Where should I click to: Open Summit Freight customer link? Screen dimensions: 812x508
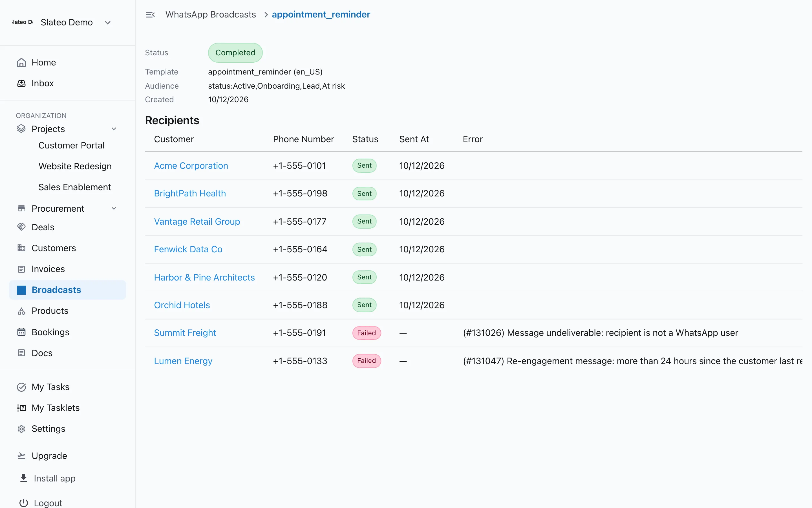coord(185,333)
